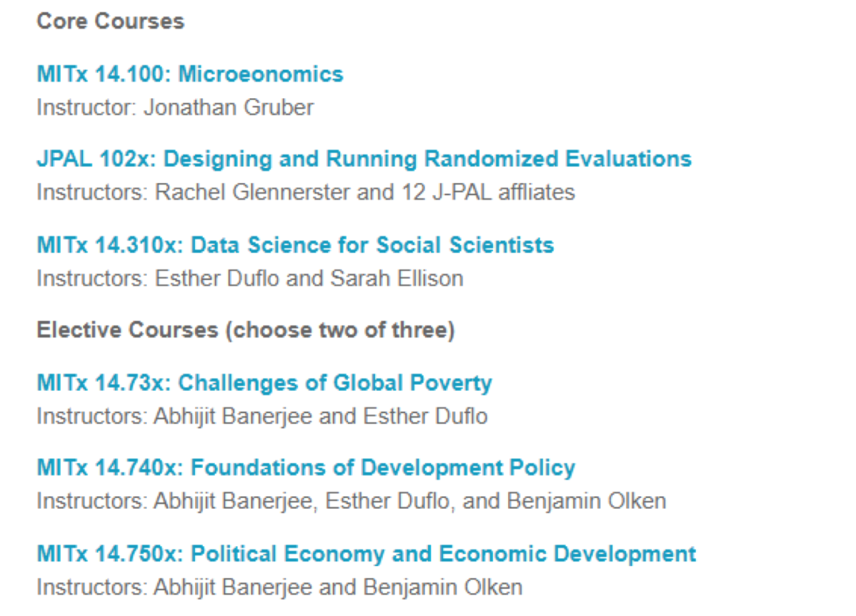Open MITx 14.750x Political Economy and Economic Development

click(x=366, y=553)
